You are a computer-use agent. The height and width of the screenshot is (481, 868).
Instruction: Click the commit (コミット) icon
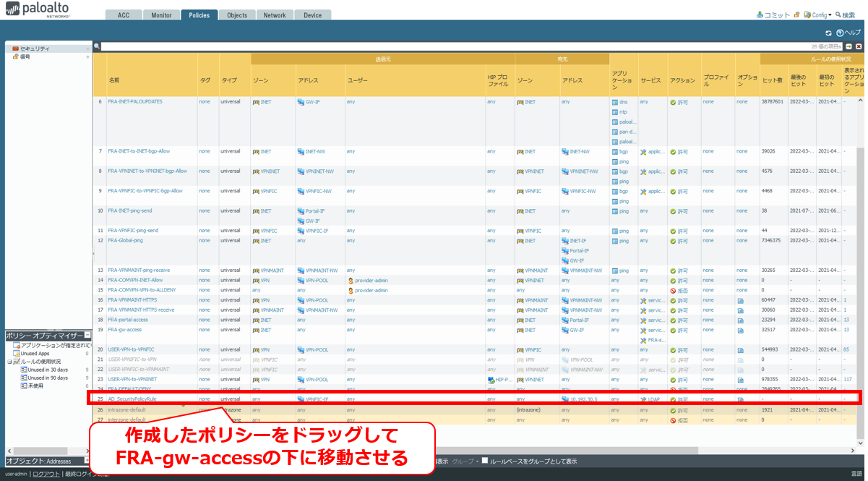760,14
